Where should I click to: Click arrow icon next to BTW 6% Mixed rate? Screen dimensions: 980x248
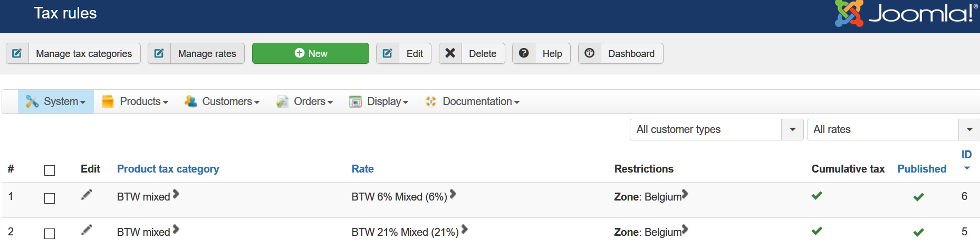pos(453,195)
